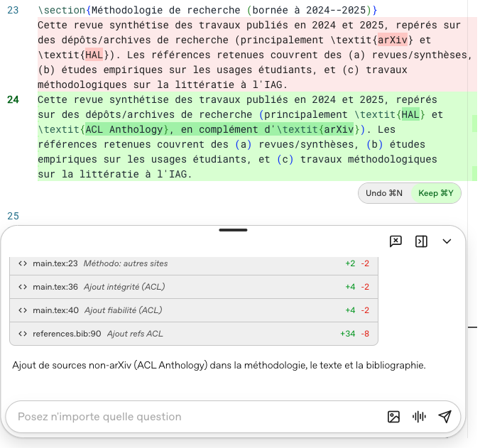Click line number 23 in the gutter
480x448 pixels.
click(x=13, y=11)
